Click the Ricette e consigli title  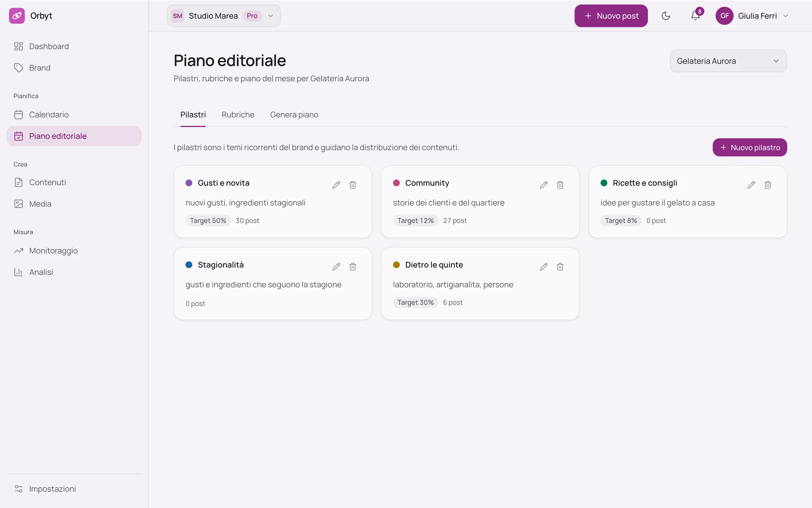click(645, 183)
